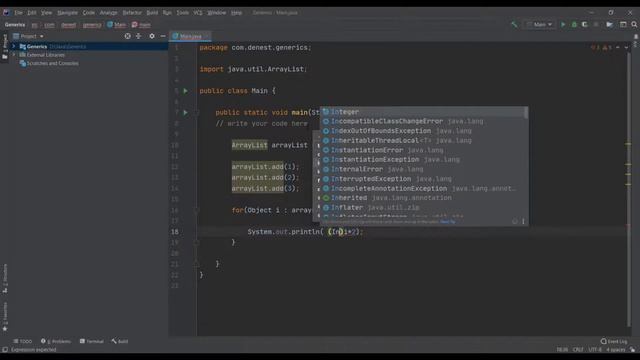Screen dimensions: 640x360
Task: Choose IndexOutOfBoundsException completion suggestion
Action: [423, 131]
